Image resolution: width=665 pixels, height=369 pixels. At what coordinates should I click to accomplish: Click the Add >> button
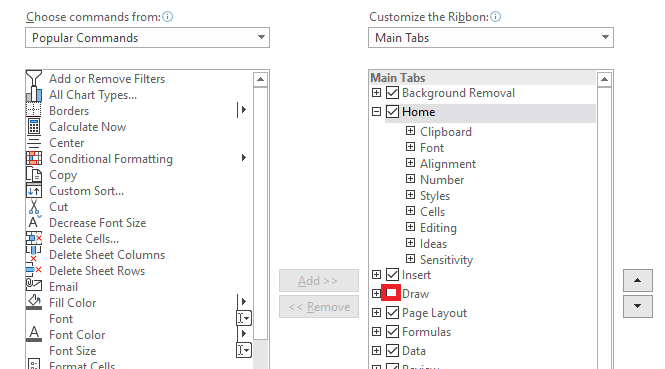319,280
